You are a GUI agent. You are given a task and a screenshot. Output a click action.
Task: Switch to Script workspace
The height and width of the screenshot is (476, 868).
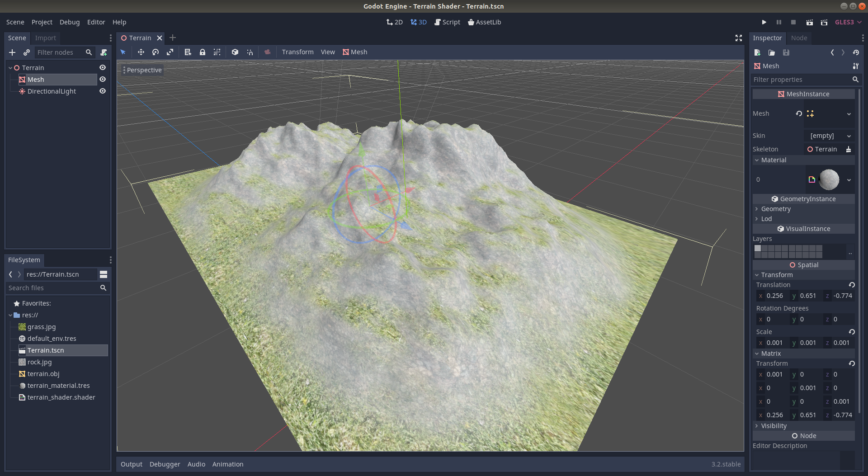click(x=447, y=22)
